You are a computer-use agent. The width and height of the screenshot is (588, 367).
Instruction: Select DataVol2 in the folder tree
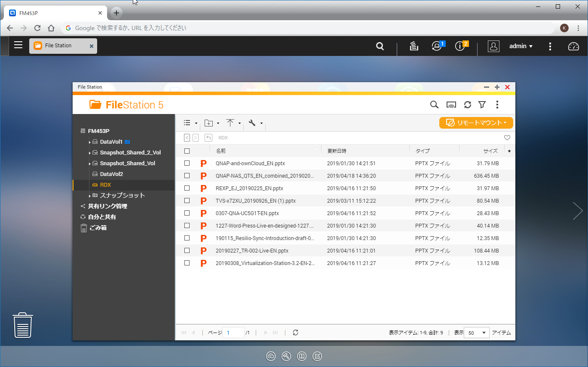click(x=111, y=174)
